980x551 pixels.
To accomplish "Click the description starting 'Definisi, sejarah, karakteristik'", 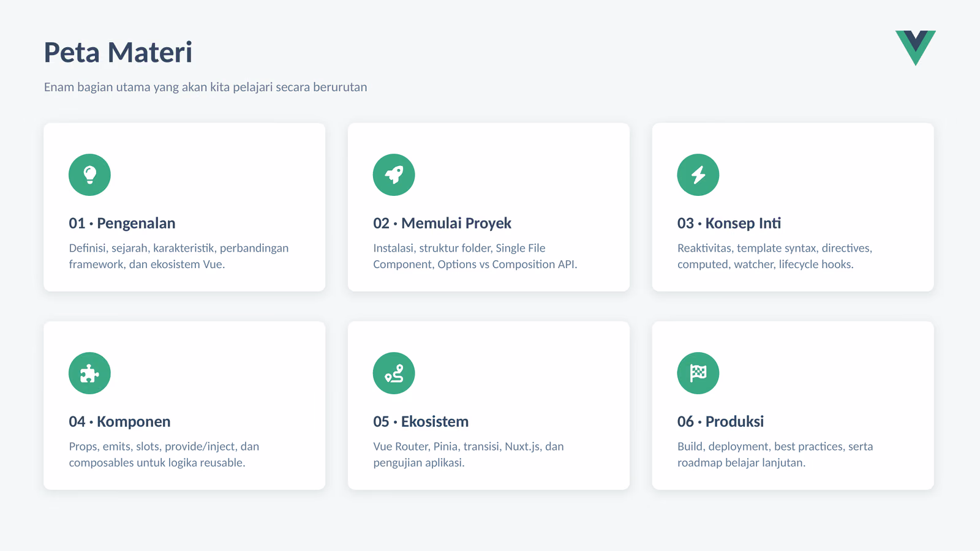I will pos(179,256).
